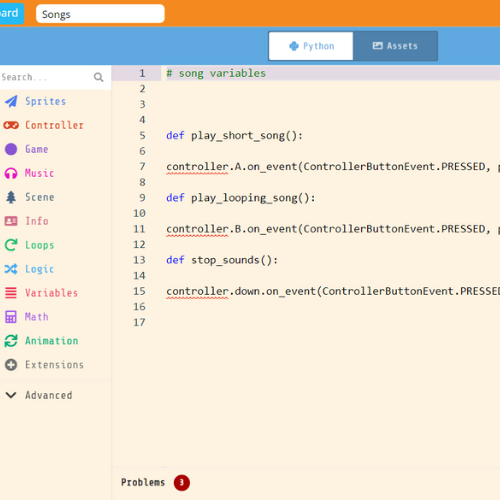
Task: Open the Controller toolbox category label
Action: pyautogui.click(x=54, y=125)
